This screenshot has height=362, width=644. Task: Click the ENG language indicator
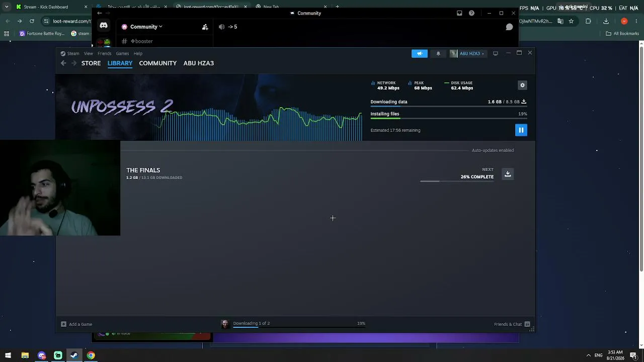[x=598, y=355]
